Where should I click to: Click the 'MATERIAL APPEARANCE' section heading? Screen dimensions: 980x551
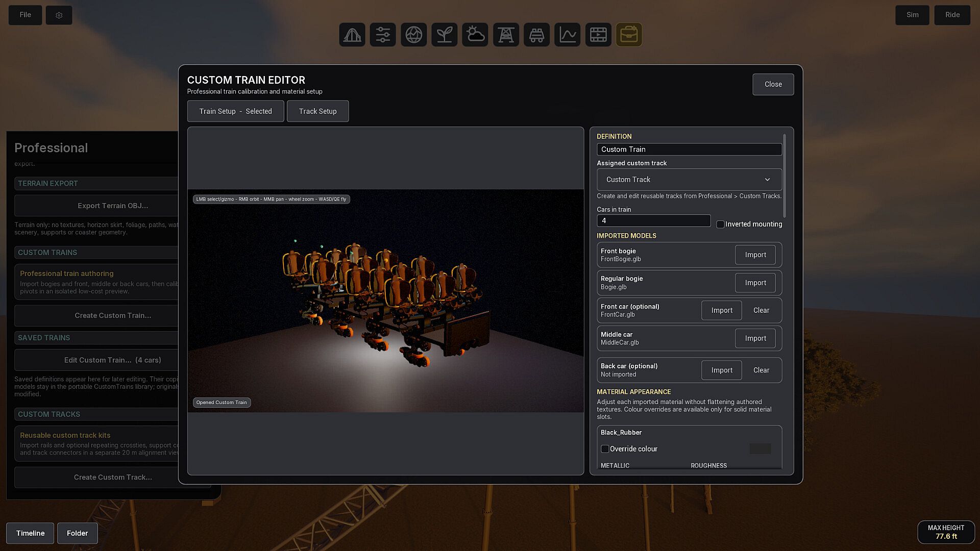coord(633,392)
